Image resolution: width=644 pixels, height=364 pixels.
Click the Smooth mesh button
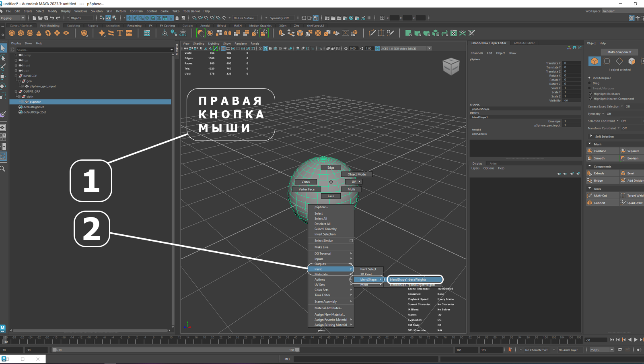[603, 158]
